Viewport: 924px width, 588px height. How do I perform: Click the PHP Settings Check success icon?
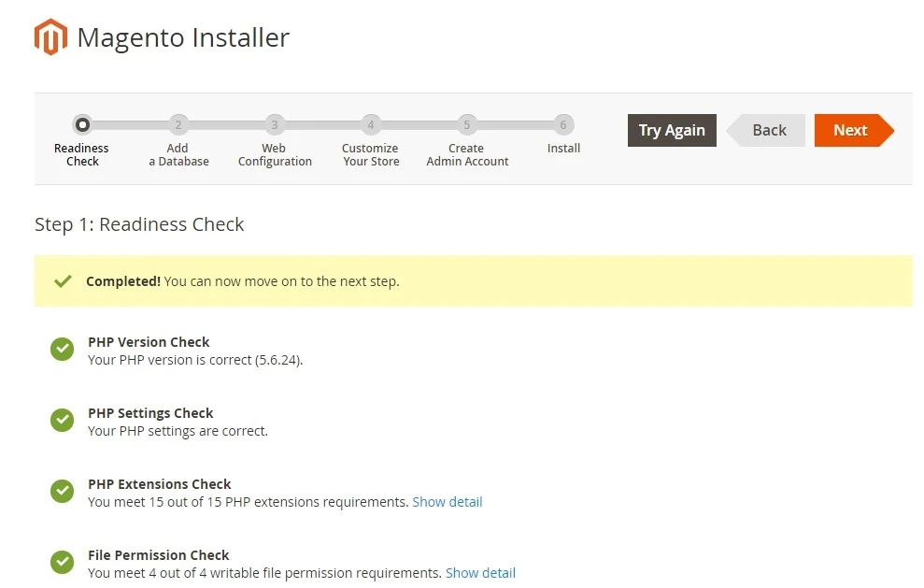point(62,420)
